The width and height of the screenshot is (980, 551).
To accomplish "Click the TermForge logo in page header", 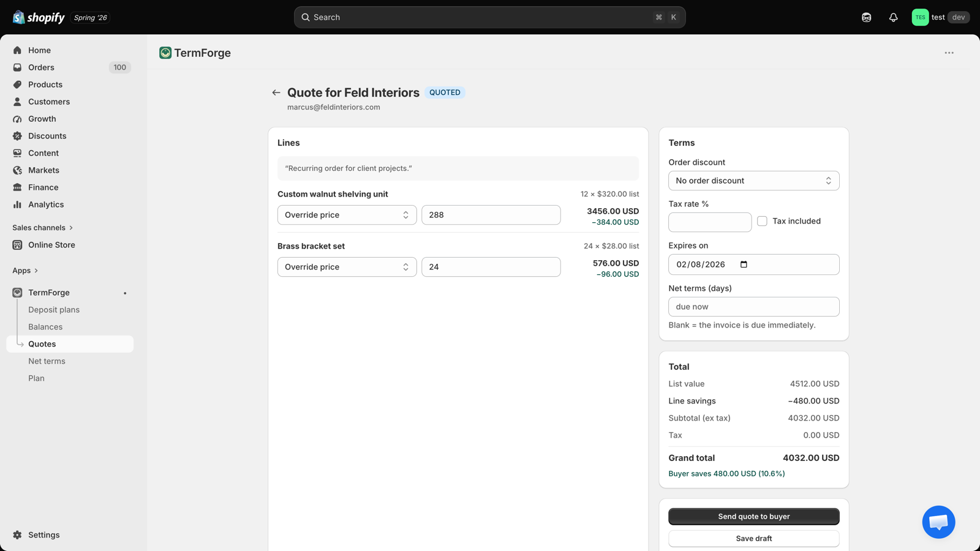I will pos(165,53).
